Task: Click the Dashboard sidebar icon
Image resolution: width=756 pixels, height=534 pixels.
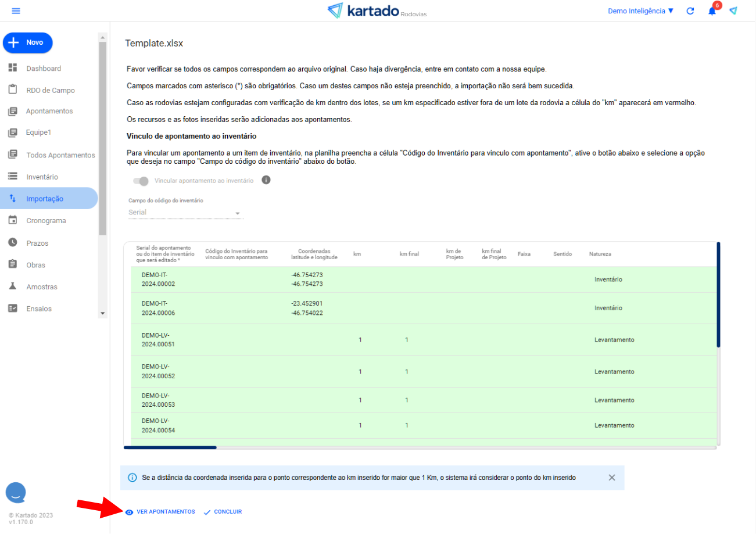Action: point(13,68)
